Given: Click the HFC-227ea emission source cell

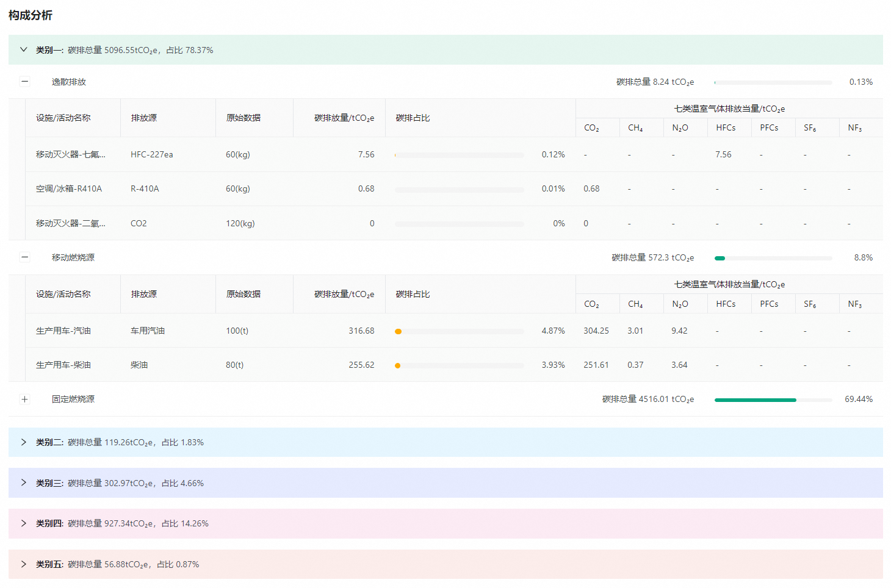Looking at the screenshot, I should click(x=152, y=155).
